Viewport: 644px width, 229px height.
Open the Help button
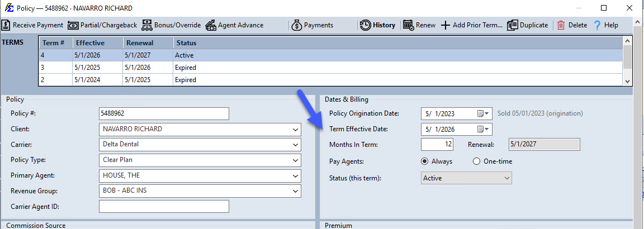coord(606,25)
